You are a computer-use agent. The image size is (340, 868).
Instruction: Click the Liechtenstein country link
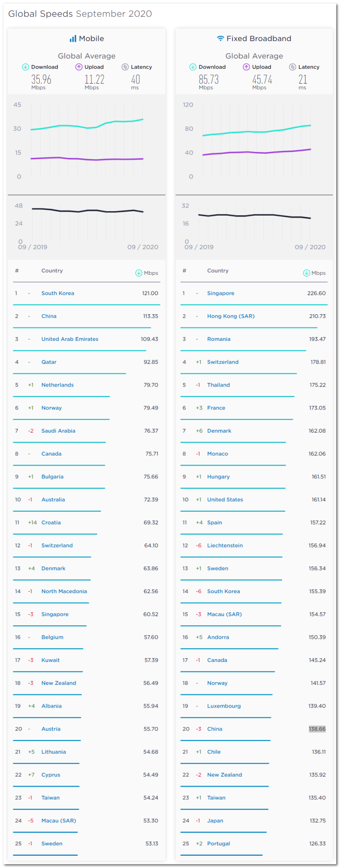[x=225, y=546]
